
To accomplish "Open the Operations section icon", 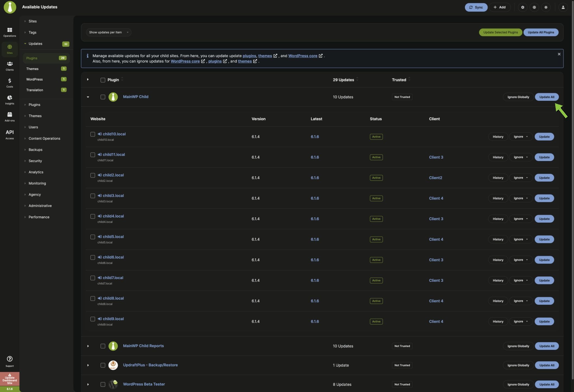I will pyautogui.click(x=9, y=32).
